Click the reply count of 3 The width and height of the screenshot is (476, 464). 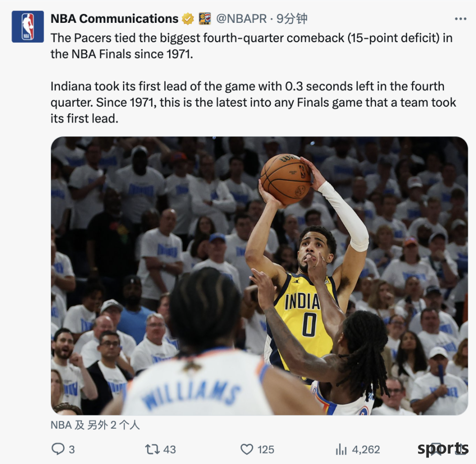71,450
